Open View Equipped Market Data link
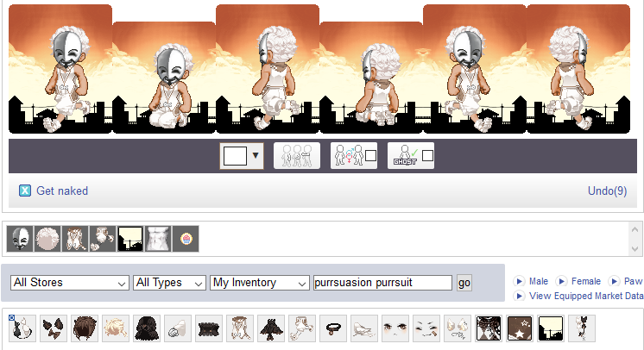Image resolution: width=644 pixels, height=350 pixels. (x=586, y=296)
